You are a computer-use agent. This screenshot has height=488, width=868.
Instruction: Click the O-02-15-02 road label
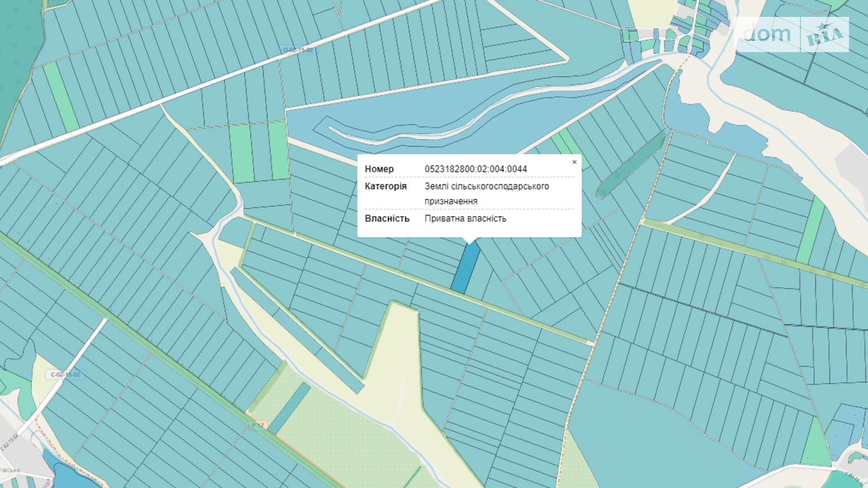point(298,50)
